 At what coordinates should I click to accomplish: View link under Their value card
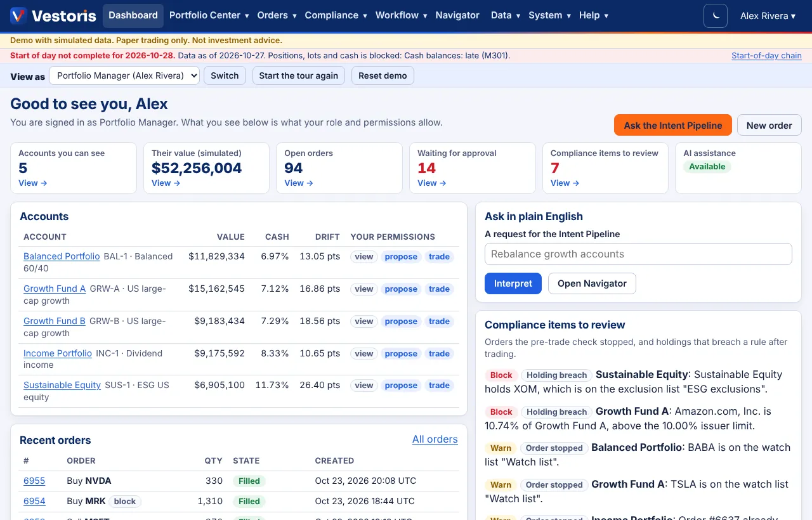coord(166,183)
